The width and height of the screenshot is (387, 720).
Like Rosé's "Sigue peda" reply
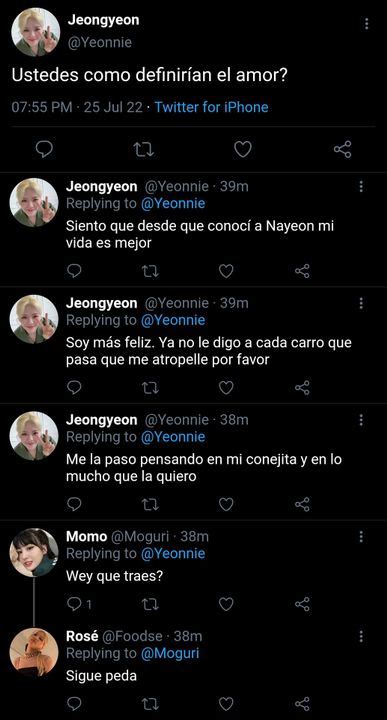(226, 703)
